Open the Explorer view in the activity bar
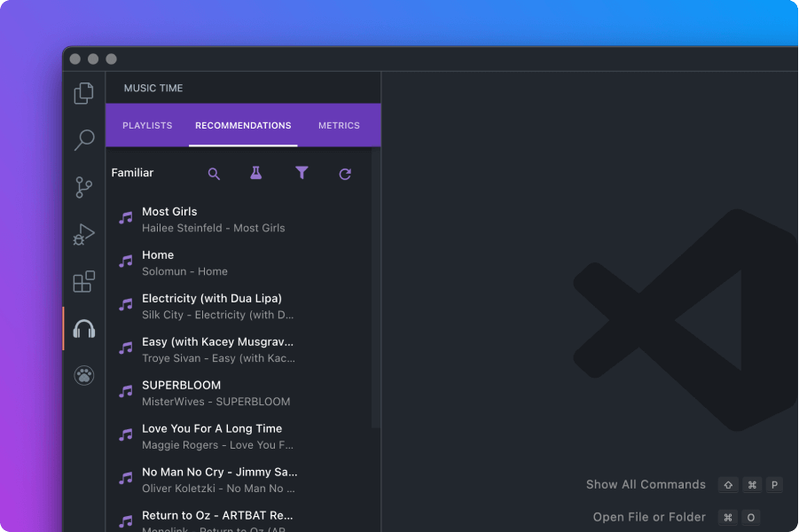This screenshot has height=532, width=799. click(82, 93)
